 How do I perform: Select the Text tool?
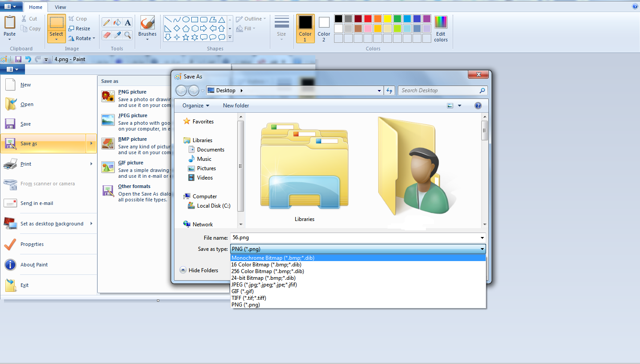pos(128,22)
